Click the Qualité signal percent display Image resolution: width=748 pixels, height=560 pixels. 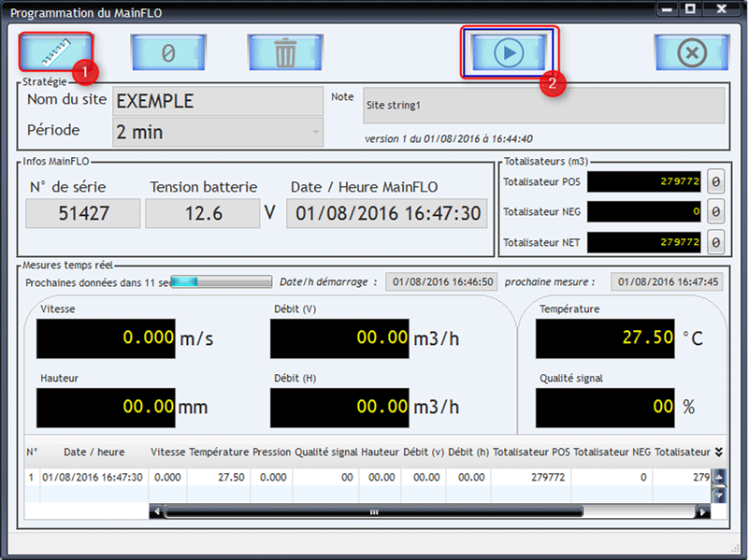click(x=605, y=408)
